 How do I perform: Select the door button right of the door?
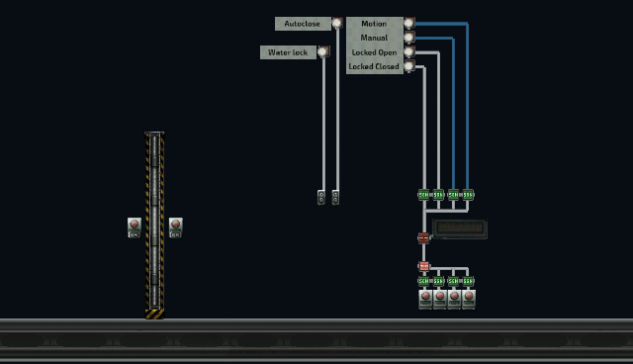(x=176, y=228)
